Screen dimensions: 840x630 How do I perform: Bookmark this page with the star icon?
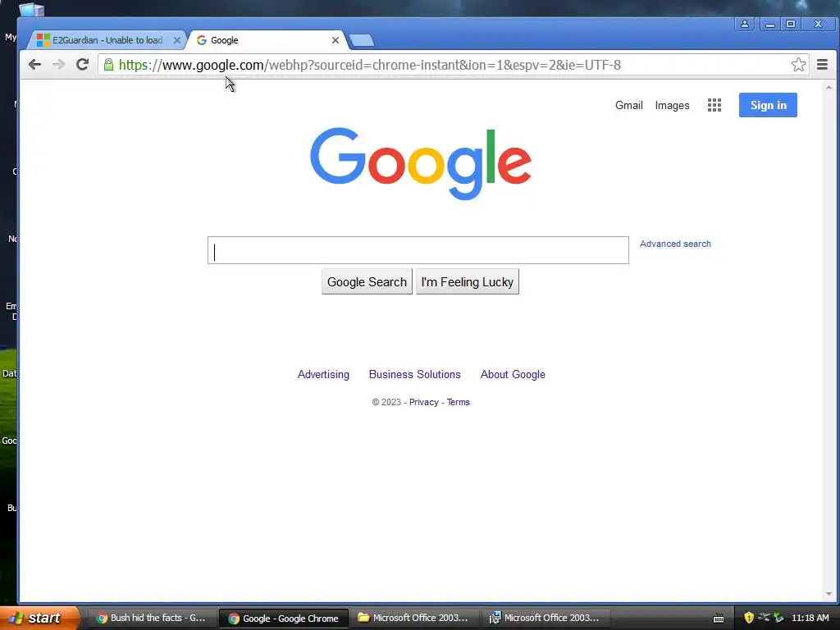pos(798,65)
